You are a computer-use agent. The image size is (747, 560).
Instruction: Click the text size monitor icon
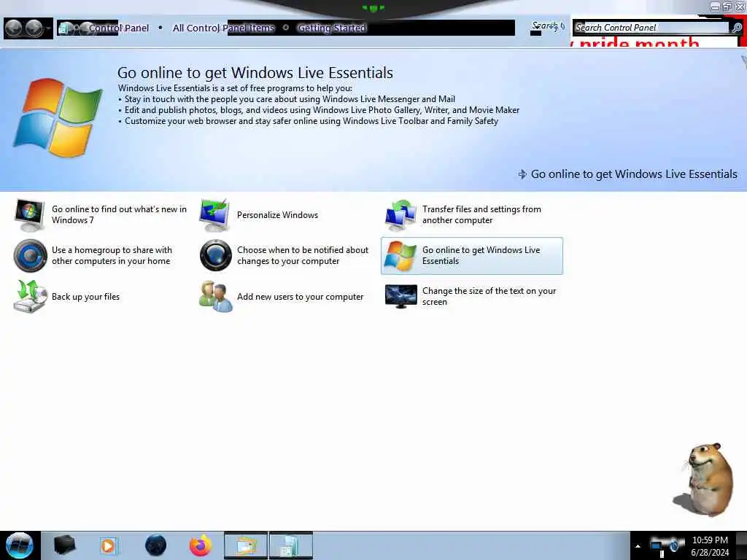400,296
